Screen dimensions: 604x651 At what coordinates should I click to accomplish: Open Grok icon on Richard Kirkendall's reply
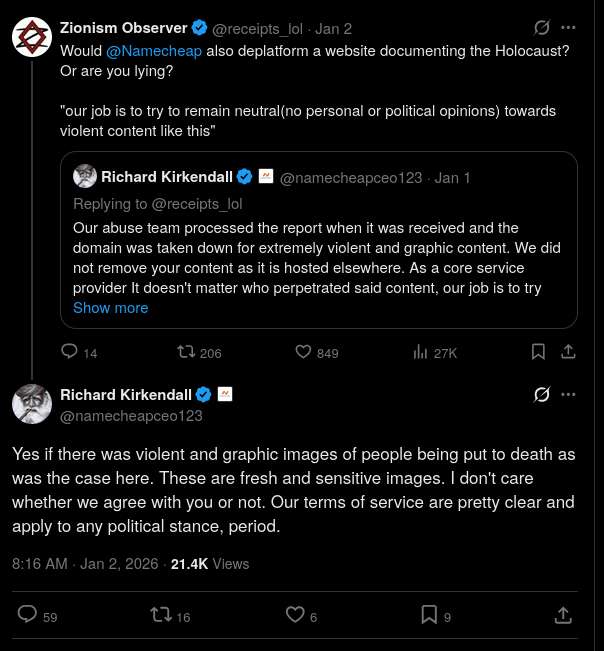[543, 394]
